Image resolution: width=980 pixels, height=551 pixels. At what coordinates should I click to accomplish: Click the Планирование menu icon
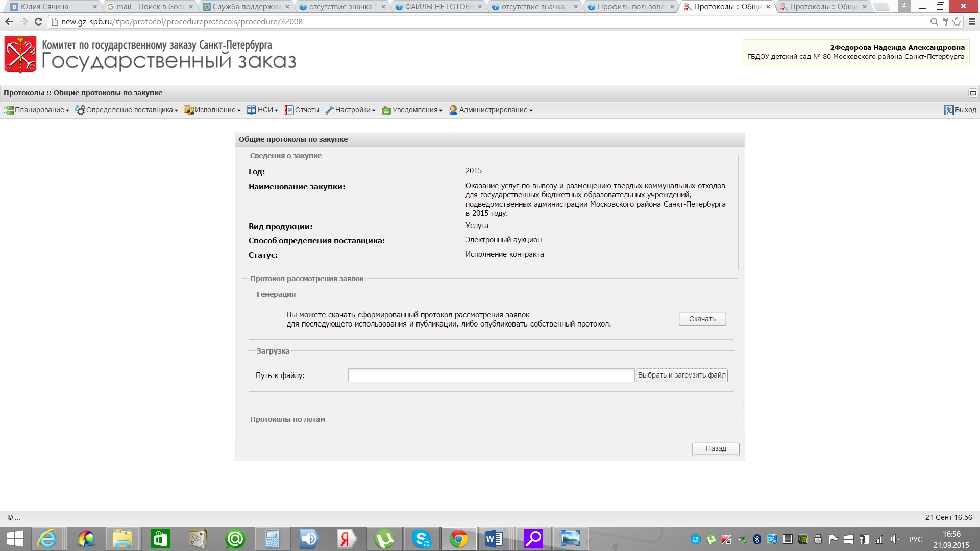point(9,110)
